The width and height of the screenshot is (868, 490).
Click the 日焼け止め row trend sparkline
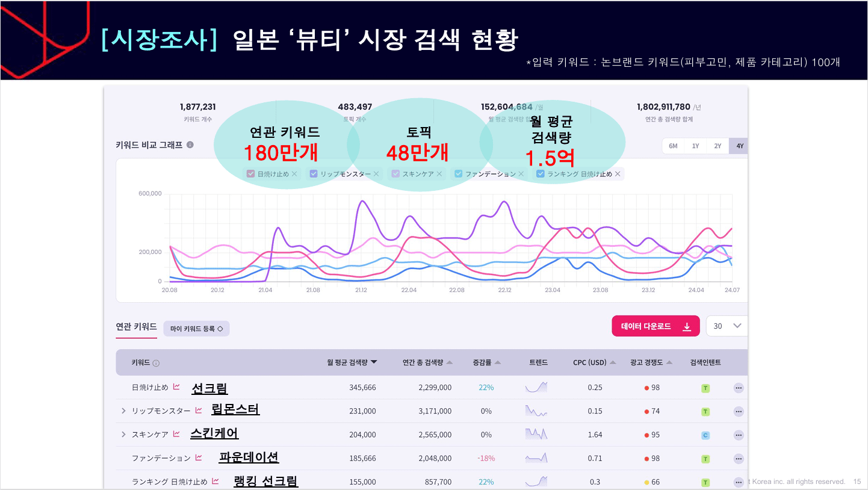pyautogui.click(x=536, y=387)
